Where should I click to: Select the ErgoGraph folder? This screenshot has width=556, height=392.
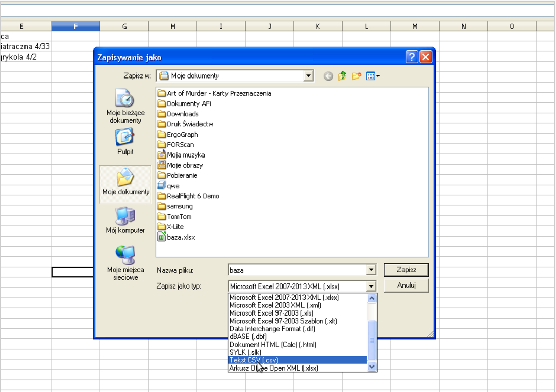[178, 135]
